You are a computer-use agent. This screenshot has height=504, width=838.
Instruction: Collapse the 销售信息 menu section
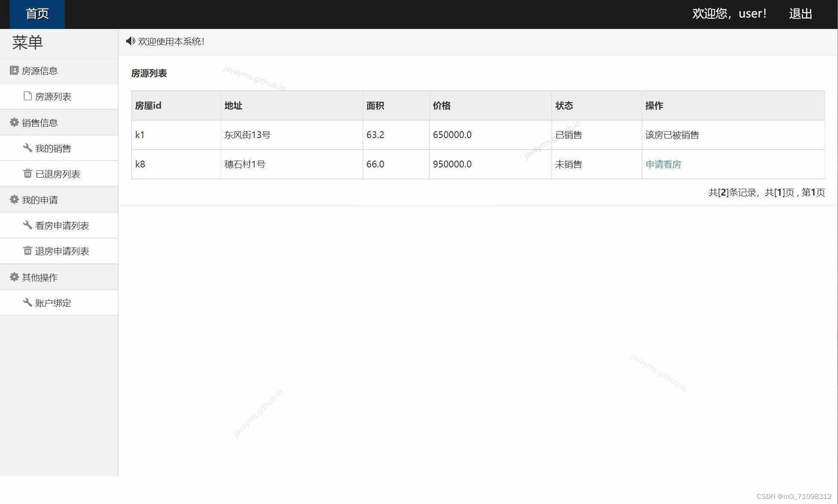40,123
